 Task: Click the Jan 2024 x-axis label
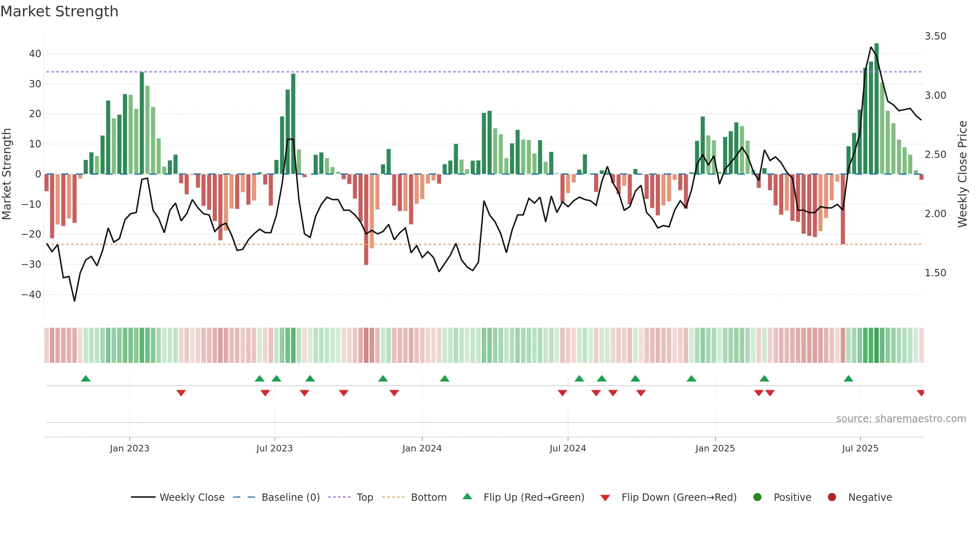422,448
